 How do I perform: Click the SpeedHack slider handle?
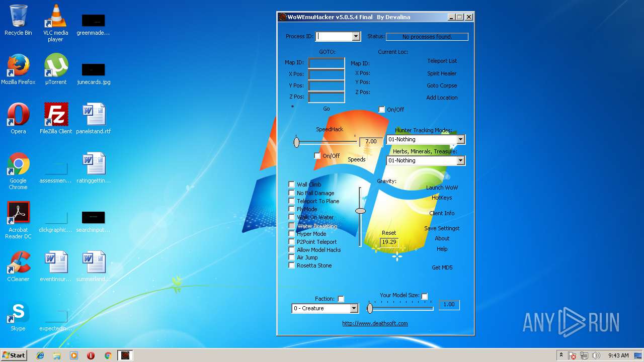click(296, 142)
